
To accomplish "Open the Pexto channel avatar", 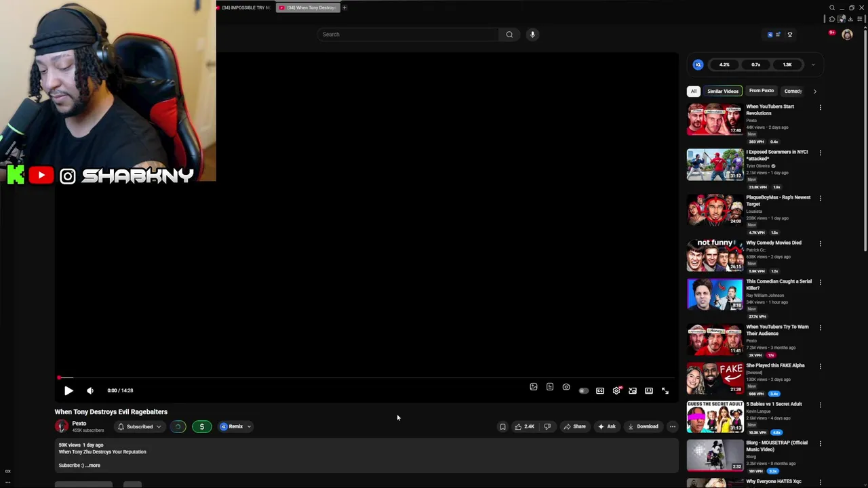I will (x=62, y=426).
